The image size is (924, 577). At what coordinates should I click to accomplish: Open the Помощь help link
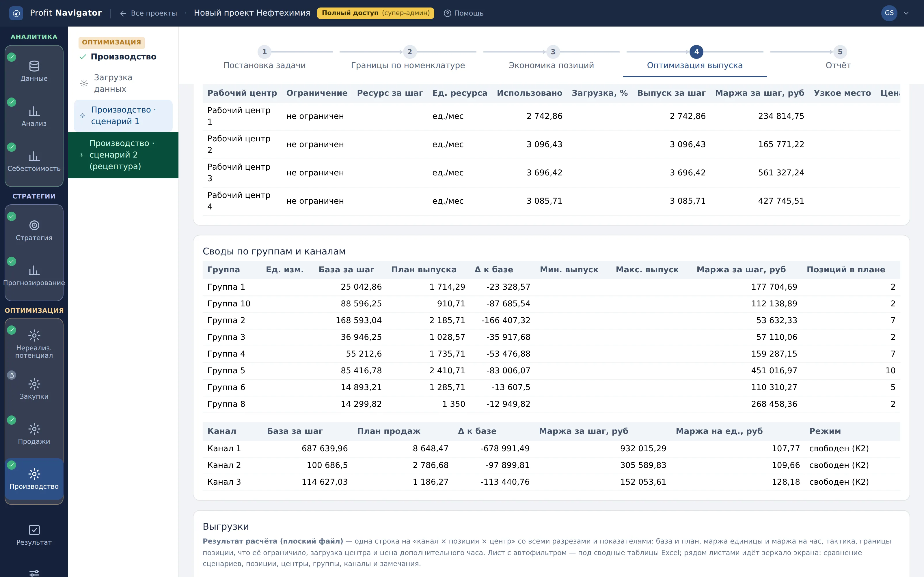pyautogui.click(x=463, y=13)
